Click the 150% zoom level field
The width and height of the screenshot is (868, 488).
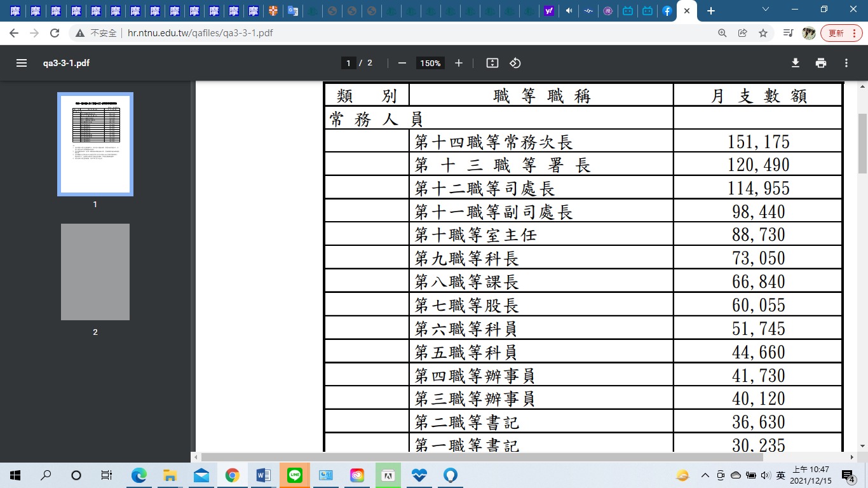430,63
